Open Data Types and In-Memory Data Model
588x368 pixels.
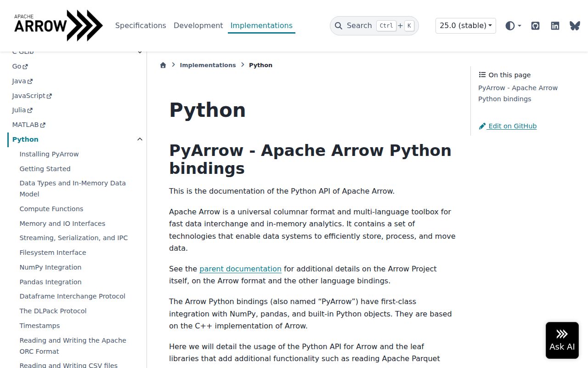coord(73,189)
